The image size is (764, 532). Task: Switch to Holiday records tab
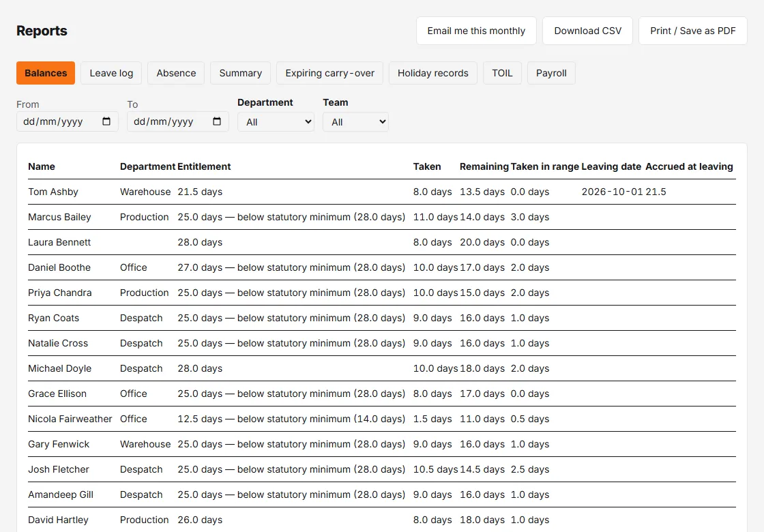pos(432,73)
